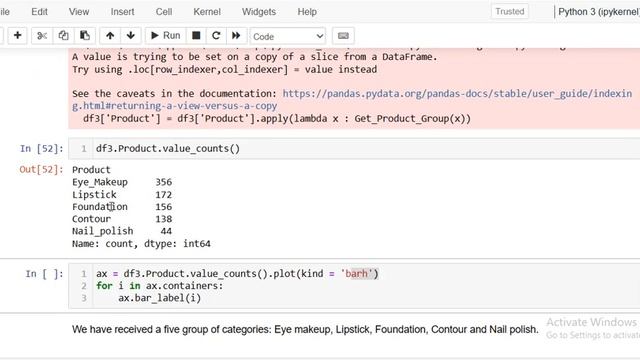Click the Foundation row in output

click(x=122, y=207)
